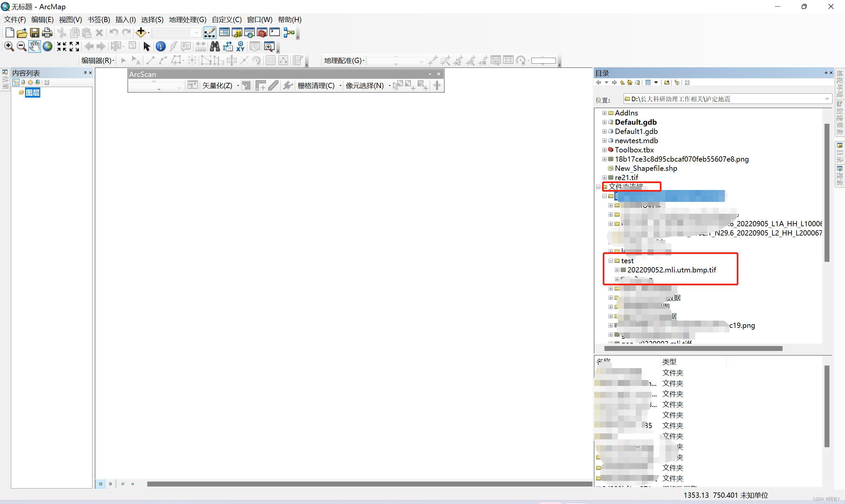Open the ModelBuilder window icon
Image resolution: width=845 pixels, height=504 pixels.
pos(289,33)
